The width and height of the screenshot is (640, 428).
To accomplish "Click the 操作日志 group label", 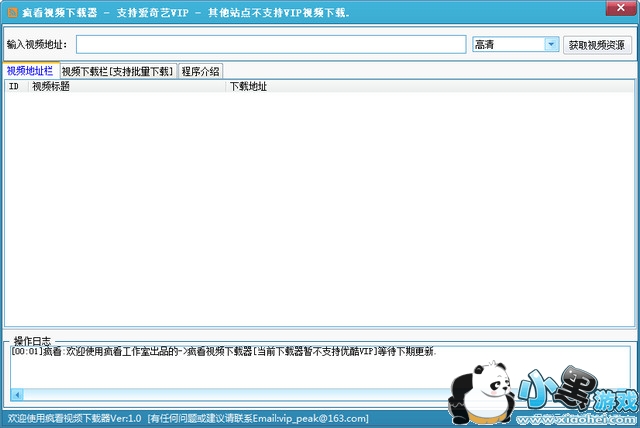I will 32,341.
